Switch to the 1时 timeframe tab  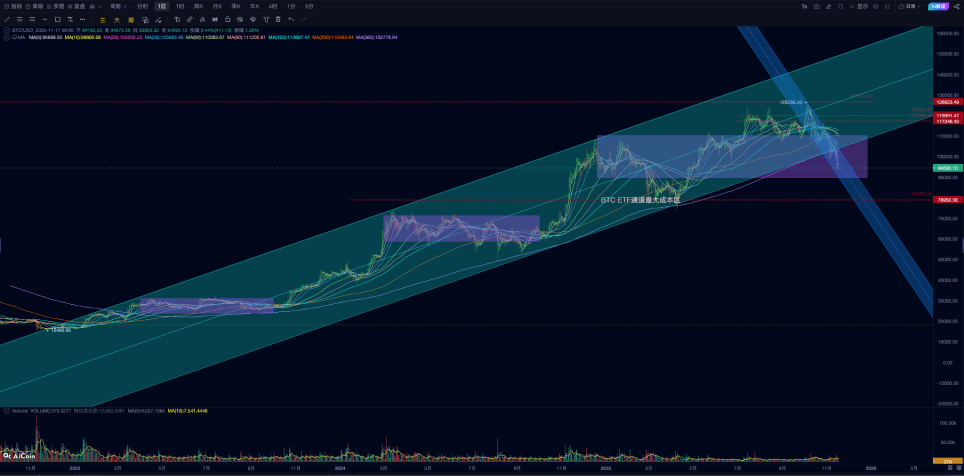(180, 6)
